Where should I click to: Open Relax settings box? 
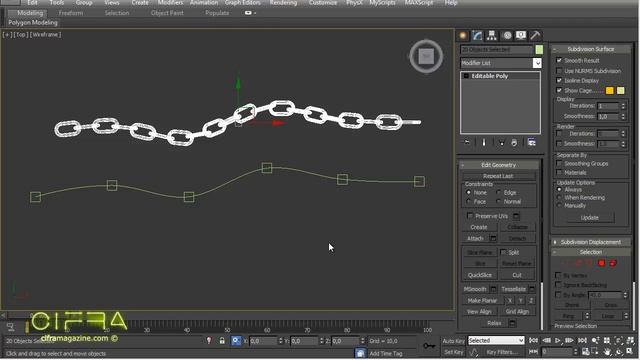pyautogui.click(x=512, y=323)
